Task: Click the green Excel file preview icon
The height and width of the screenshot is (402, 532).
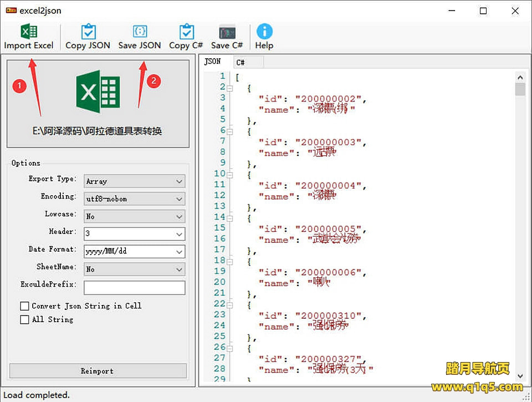Action: 98,93
